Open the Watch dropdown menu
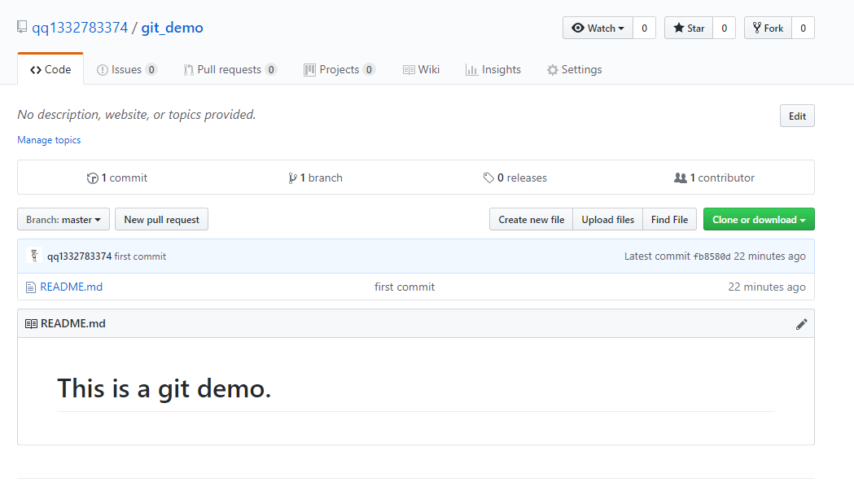 coord(598,28)
